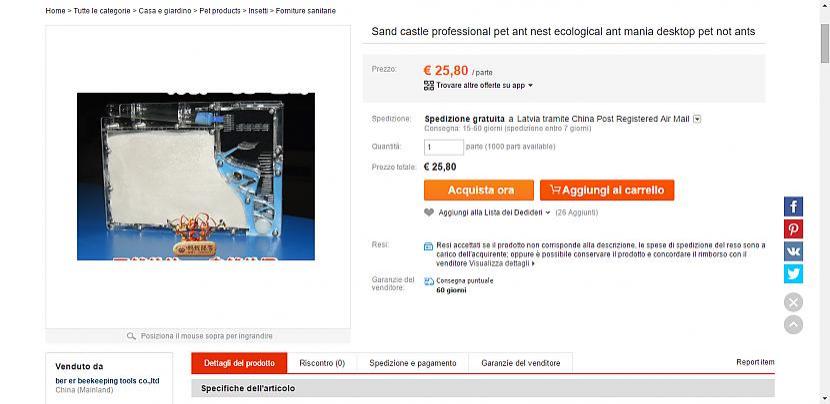This screenshot has height=404, width=830.
Task: Share product on Twitter icon
Action: tap(793, 274)
